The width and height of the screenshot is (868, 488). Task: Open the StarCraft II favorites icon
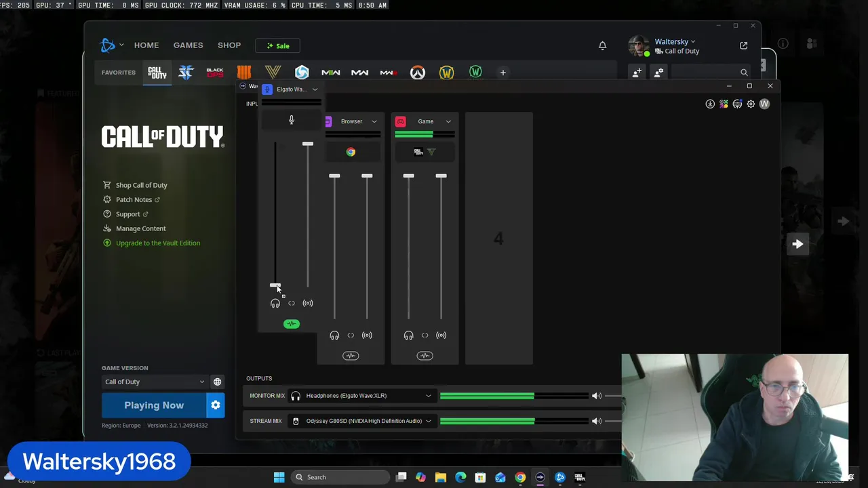pos(186,73)
